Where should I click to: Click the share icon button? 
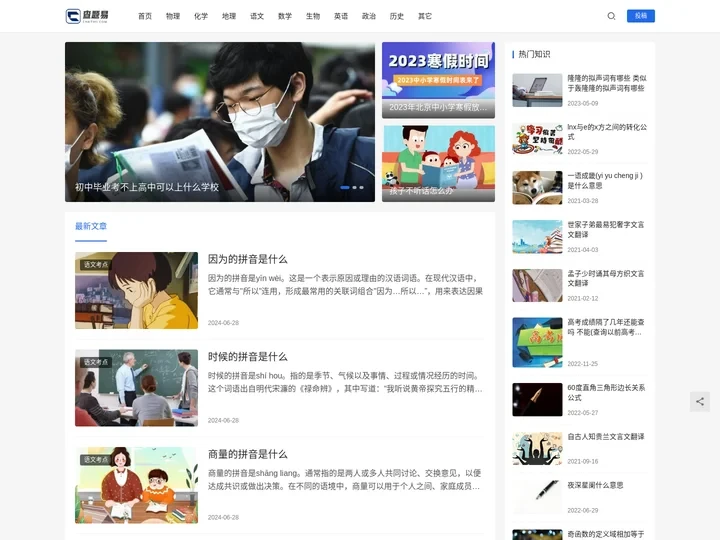[700, 402]
